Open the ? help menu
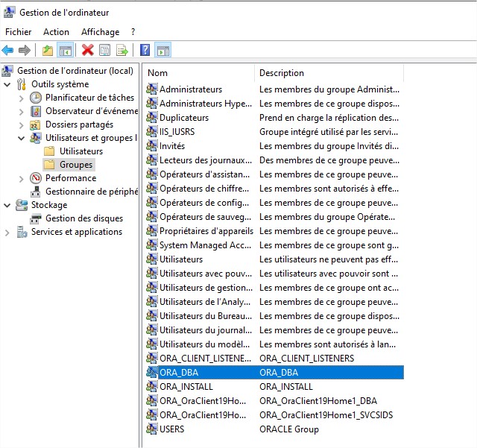 coord(133,32)
